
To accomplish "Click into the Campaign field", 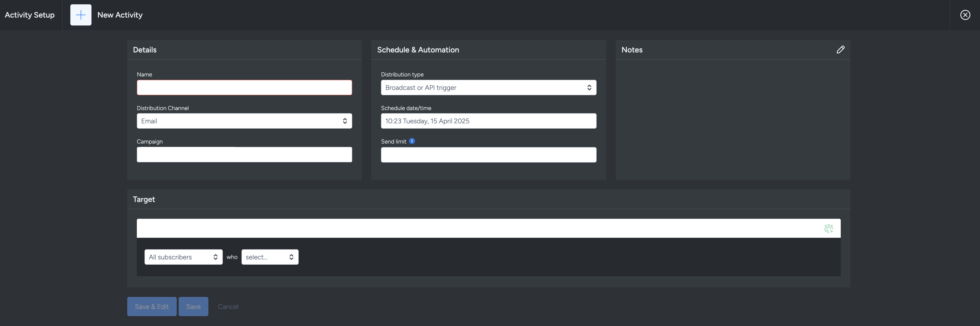I will tap(244, 155).
